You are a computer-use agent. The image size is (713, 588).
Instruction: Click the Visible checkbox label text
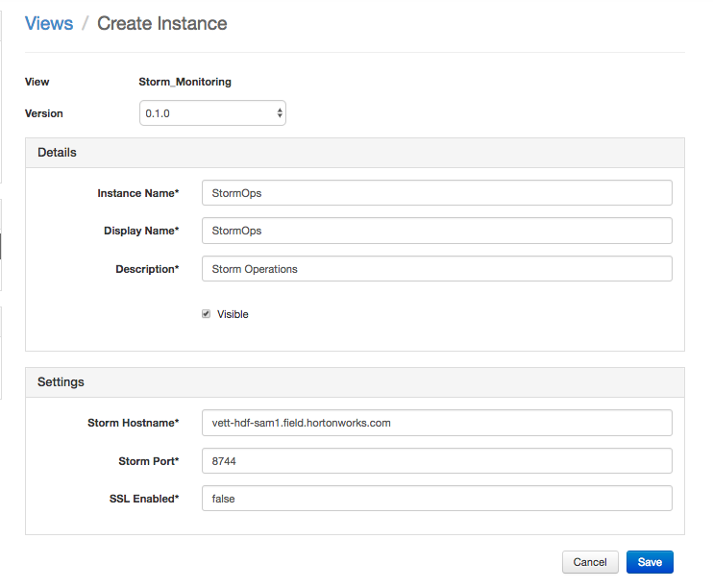(x=233, y=314)
